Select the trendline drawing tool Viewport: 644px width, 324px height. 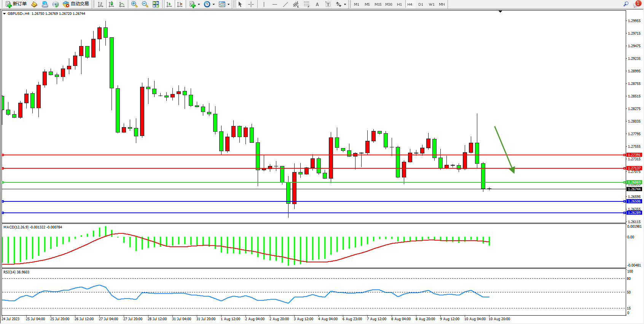pos(285,4)
